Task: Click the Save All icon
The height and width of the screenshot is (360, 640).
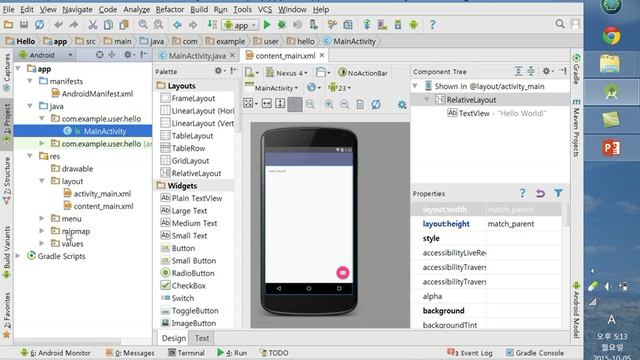Action: pos(24,25)
